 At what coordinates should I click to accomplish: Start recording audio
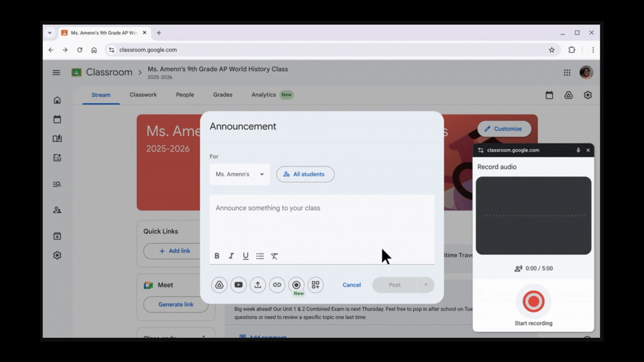[533, 301]
